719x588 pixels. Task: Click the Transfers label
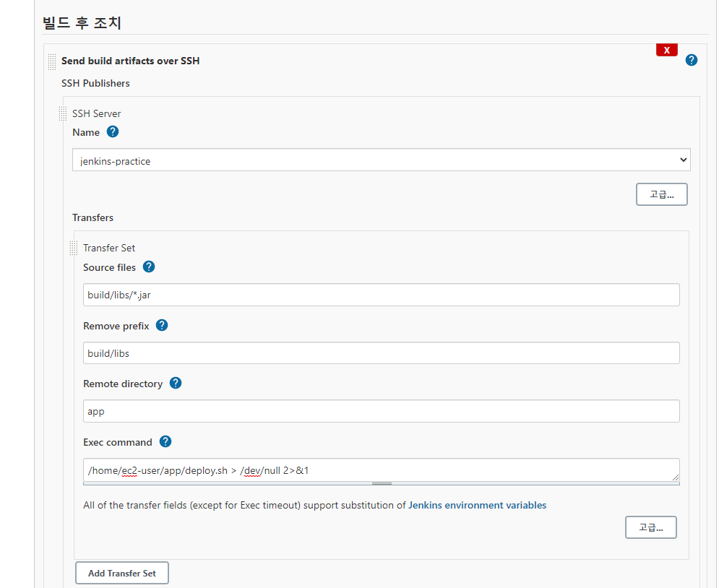(92, 217)
